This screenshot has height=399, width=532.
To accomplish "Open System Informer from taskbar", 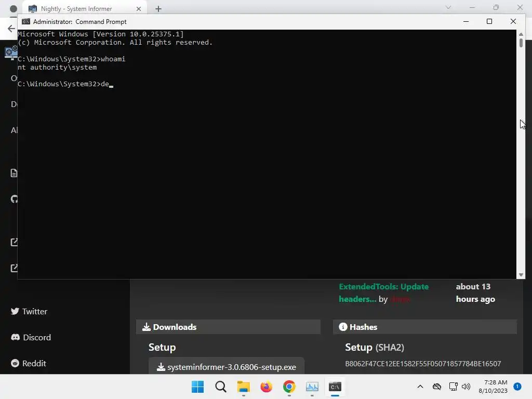I will pyautogui.click(x=312, y=387).
